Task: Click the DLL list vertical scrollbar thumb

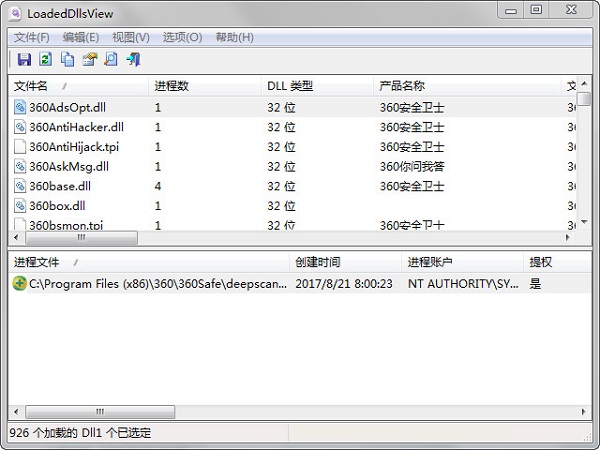Action: (x=584, y=99)
